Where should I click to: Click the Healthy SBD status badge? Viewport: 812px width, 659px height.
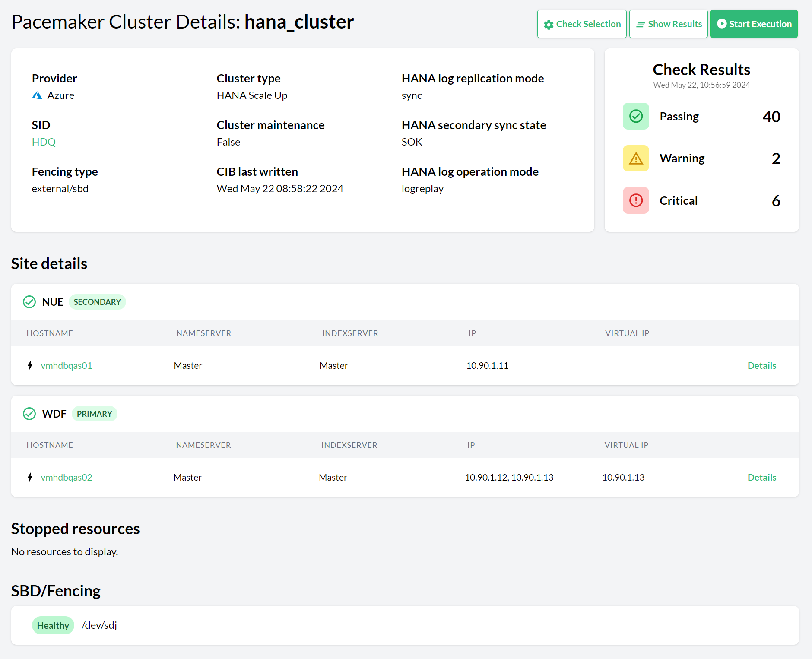53,625
